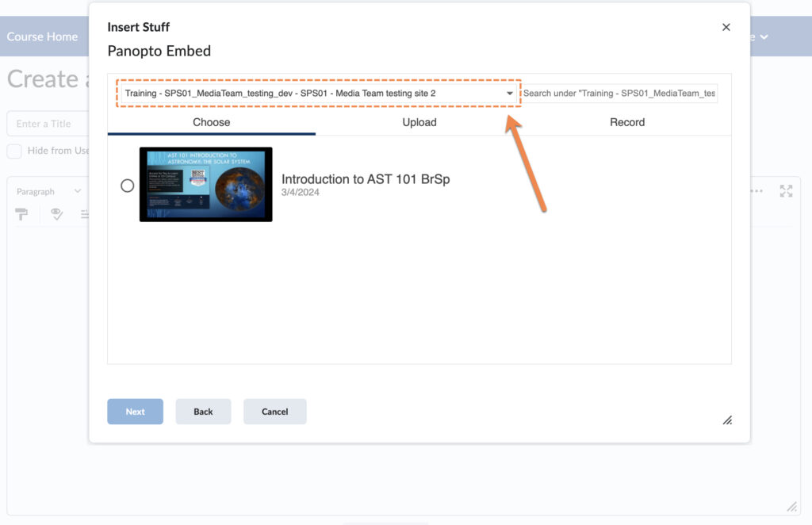Check the Hide from Users checkbox
Viewport: 812px width, 525px height.
point(13,151)
